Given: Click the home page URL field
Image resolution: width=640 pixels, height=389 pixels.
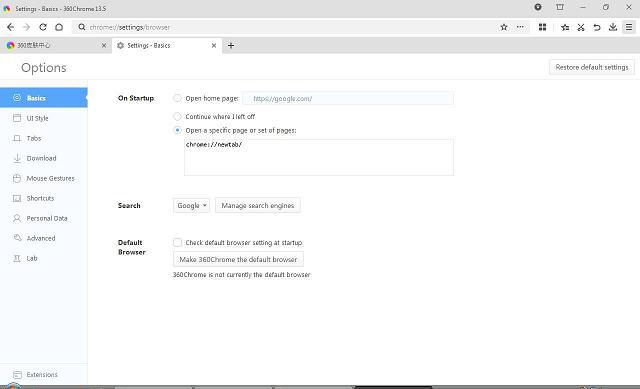Looking at the screenshot, I should tap(348, 98).
